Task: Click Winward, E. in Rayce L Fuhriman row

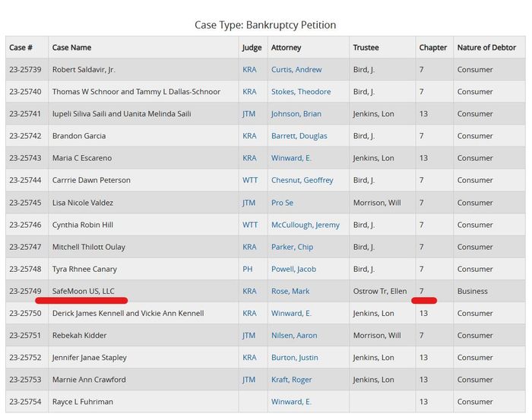Action: (x=291, y=402)
